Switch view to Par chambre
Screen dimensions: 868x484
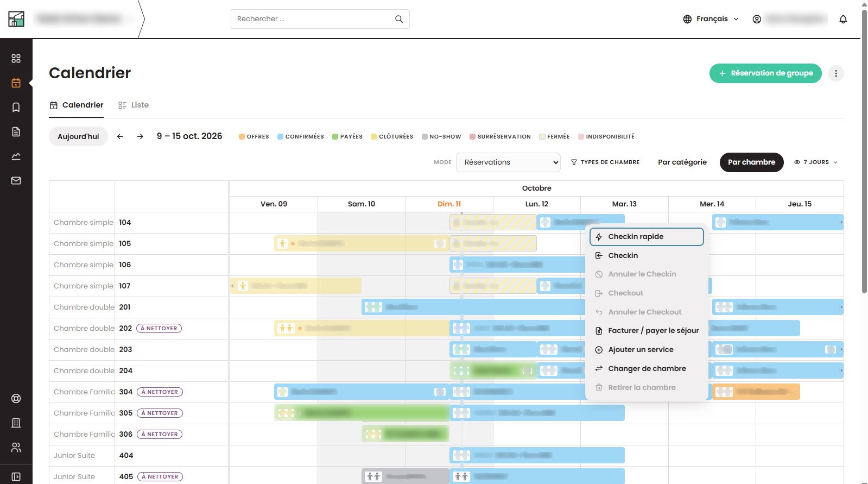point(751,162)
